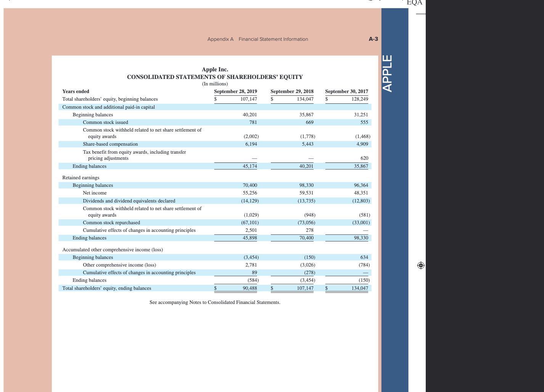Viewport: 544px width, 392px height.
Task: Select the Years ended label
Action: pos(75,92)
